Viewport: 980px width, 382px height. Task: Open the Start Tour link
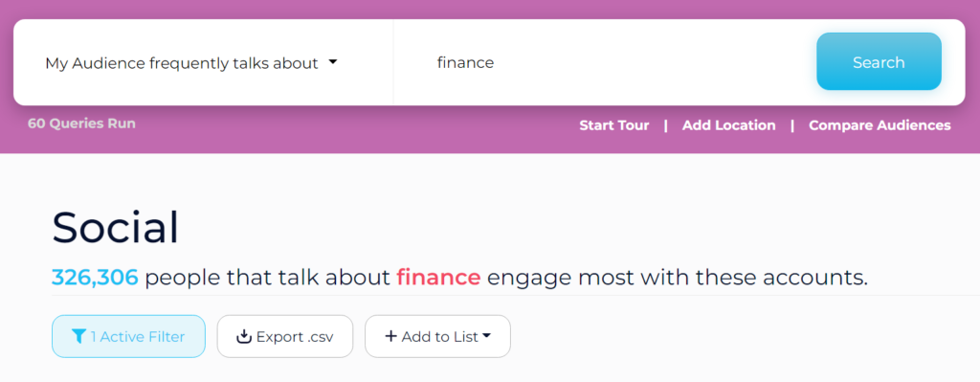coord(613,125)
